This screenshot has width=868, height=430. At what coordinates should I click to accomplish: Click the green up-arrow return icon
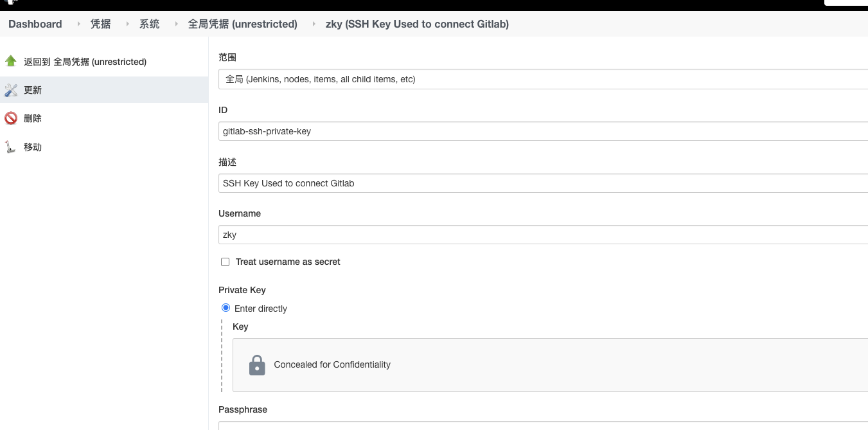(11, 61)
